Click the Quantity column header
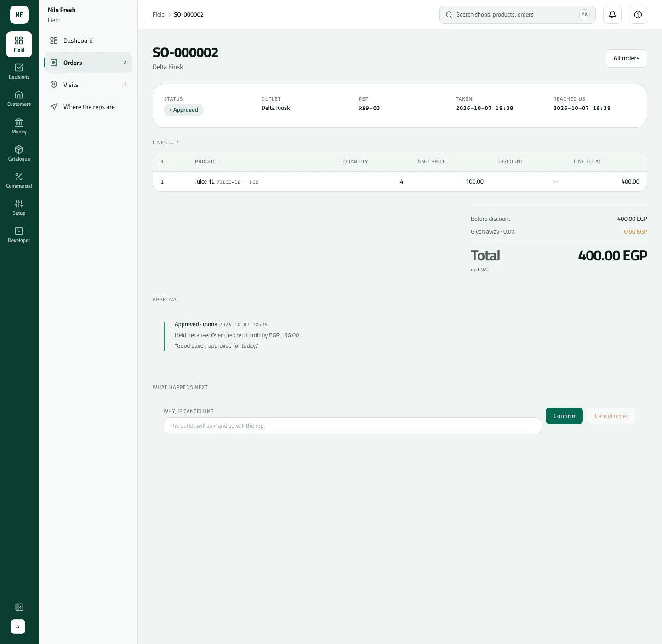Screen dimensions: 662x644 355,161
